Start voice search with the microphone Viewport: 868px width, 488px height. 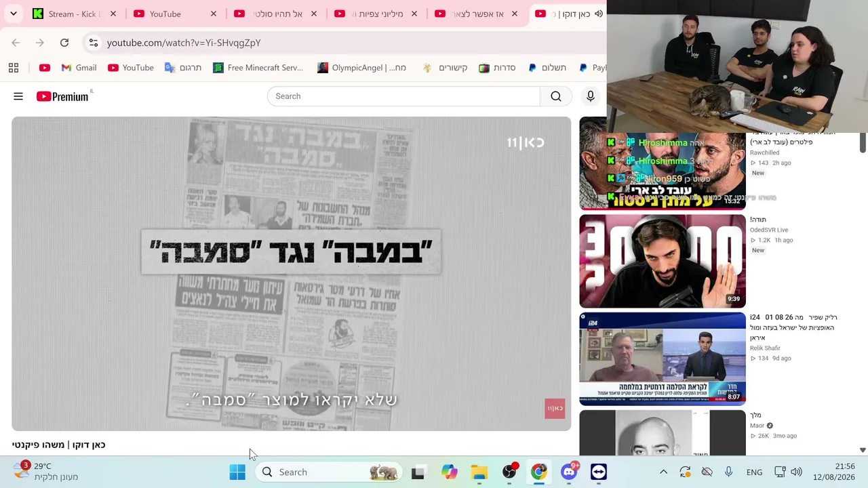591,96
